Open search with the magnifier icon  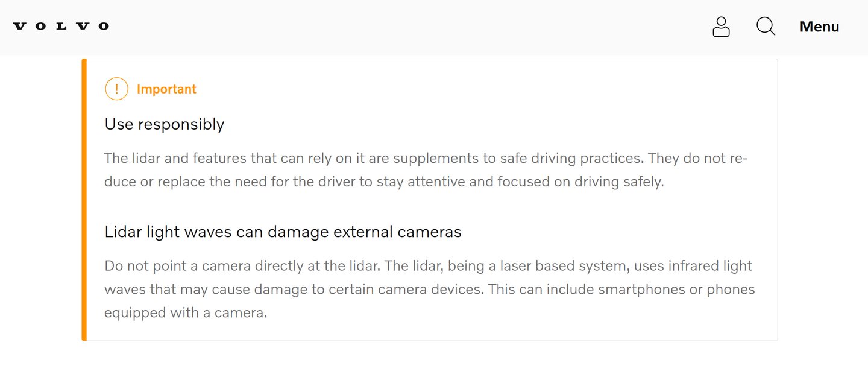pos(766,27)
